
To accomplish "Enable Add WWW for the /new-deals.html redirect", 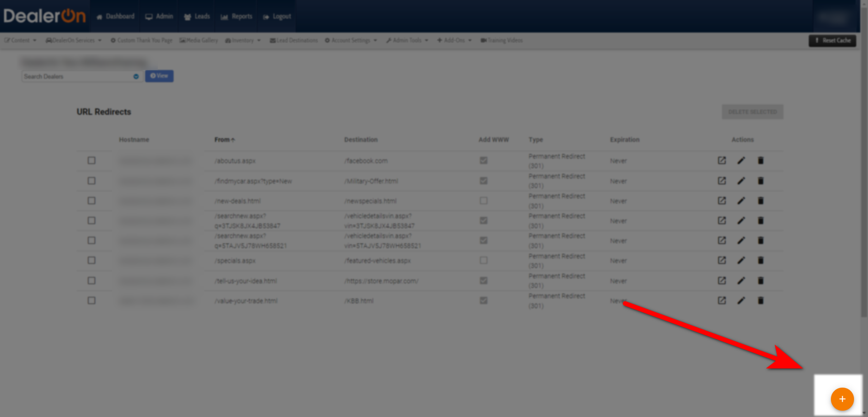I will pos(483,201).
